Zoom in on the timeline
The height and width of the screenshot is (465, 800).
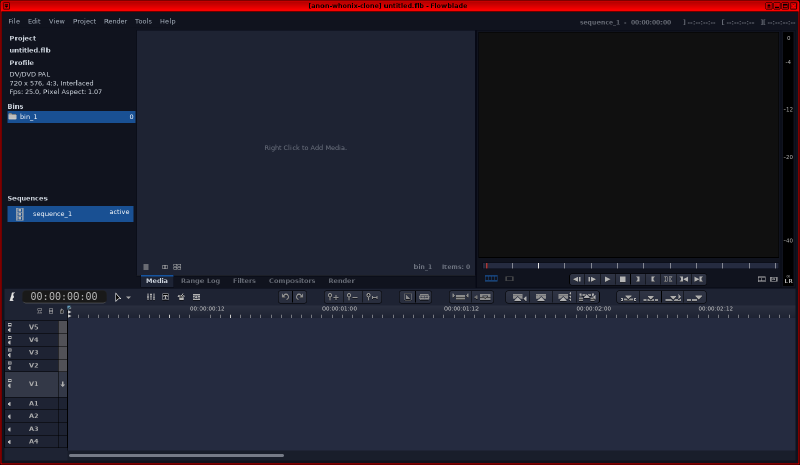334,297
